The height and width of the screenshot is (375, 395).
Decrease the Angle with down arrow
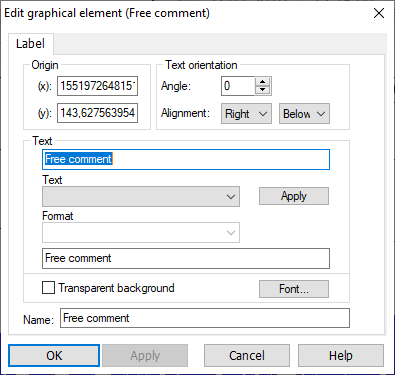tap(263, 90)
